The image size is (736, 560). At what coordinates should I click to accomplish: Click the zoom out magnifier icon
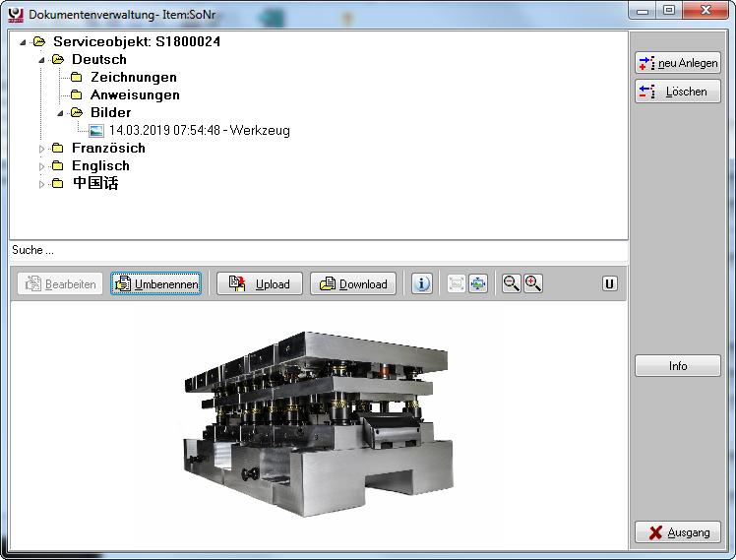coord(511,283)
